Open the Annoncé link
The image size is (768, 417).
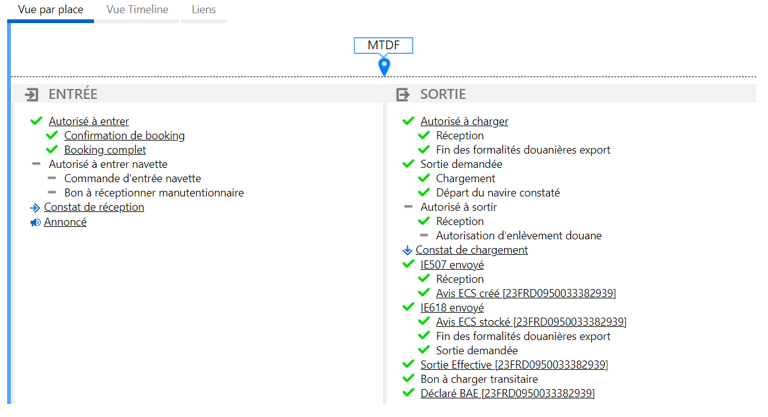pos(65,222)
